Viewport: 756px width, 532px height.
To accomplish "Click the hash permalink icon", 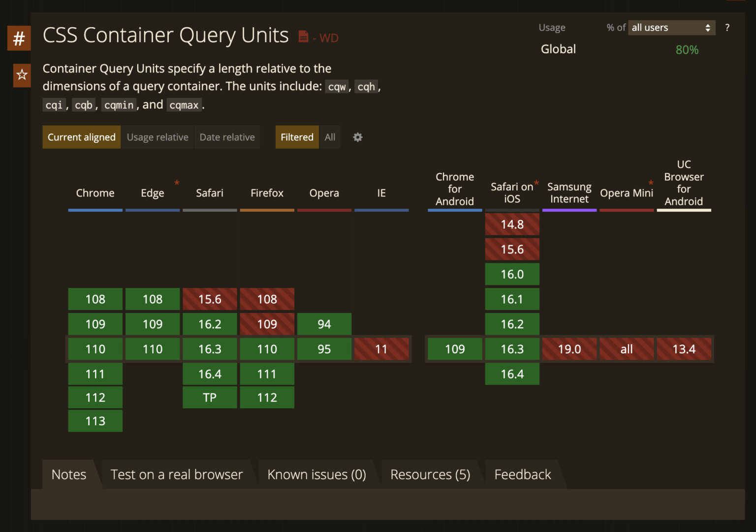I will click(19, 38).
